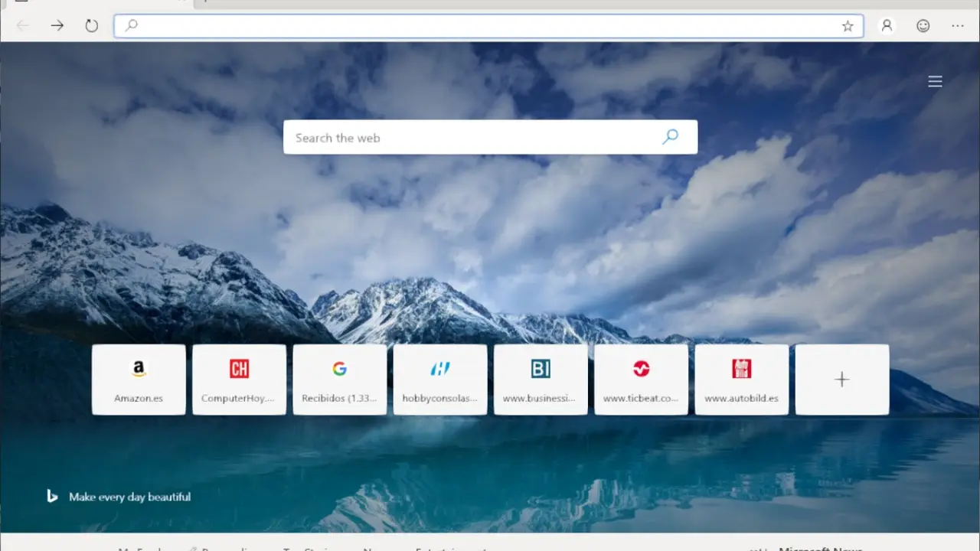Open the hobbyconsolas quick link tile
Viewport: 980px width, 551px height.
point(440,380)
